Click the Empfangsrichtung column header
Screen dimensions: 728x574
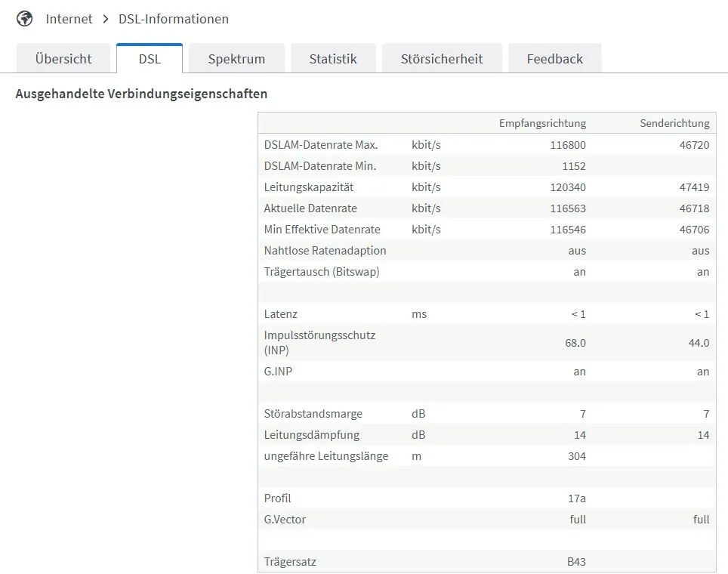[542, 123]
